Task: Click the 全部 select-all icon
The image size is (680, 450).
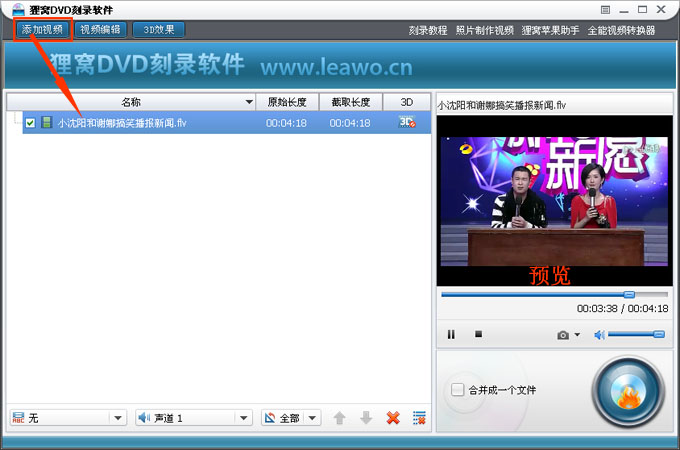Action: [270, 418]
